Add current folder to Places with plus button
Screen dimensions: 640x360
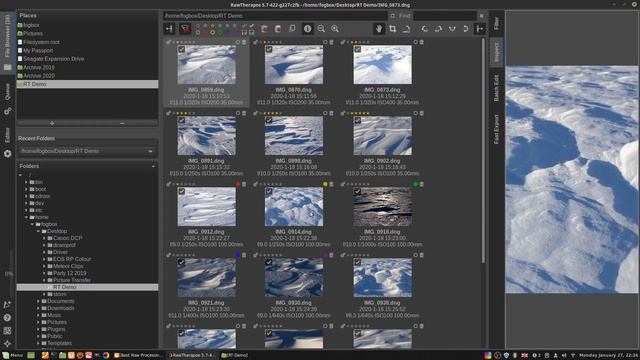click(52, 123)
